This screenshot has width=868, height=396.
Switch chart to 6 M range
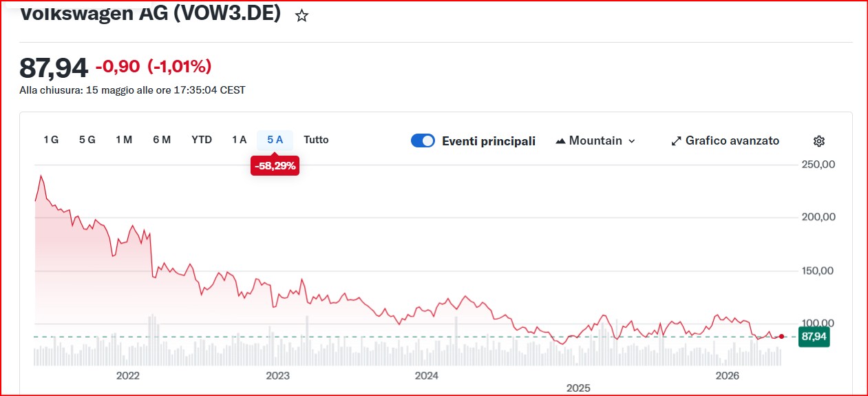click(162, 140)
